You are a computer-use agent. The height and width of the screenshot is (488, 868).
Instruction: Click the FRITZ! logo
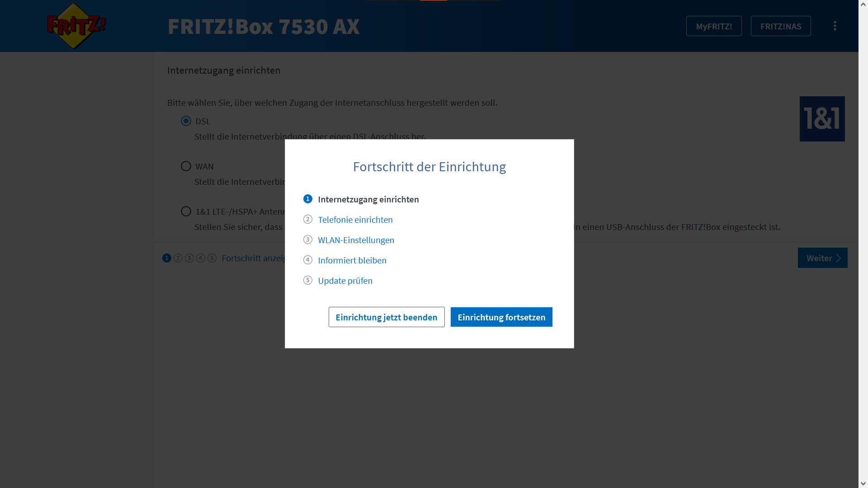[76, 26]
